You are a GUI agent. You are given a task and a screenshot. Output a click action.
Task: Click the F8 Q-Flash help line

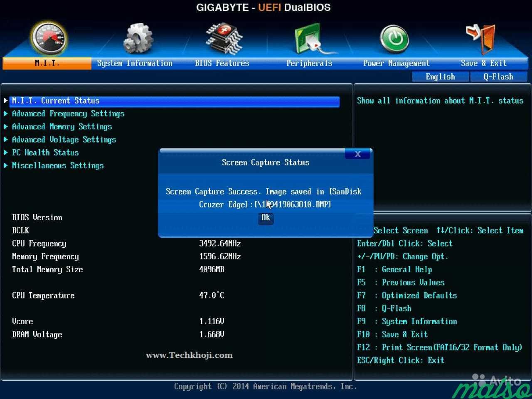tap(384, 308)
